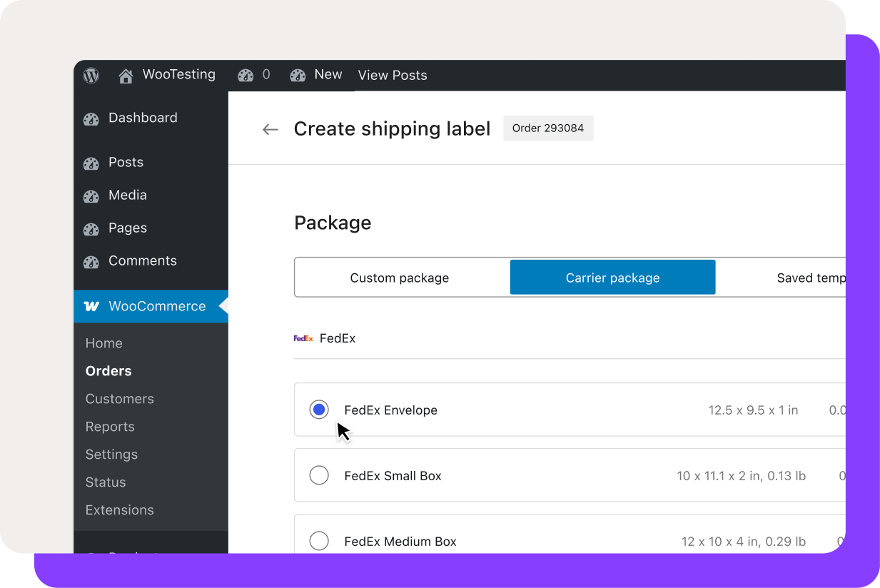
Task: Switch to the Custom package tab
Action: pyautogui.click(x=400, y=278)
